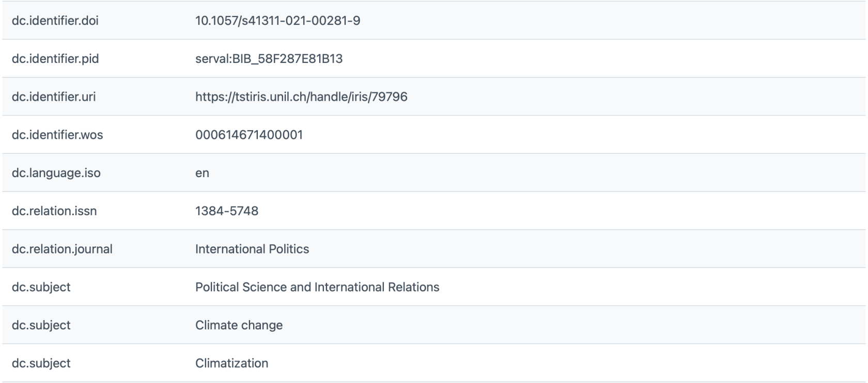The image size is (868, 383).
Task: Select the Climate change subject value
Action: 239,325
